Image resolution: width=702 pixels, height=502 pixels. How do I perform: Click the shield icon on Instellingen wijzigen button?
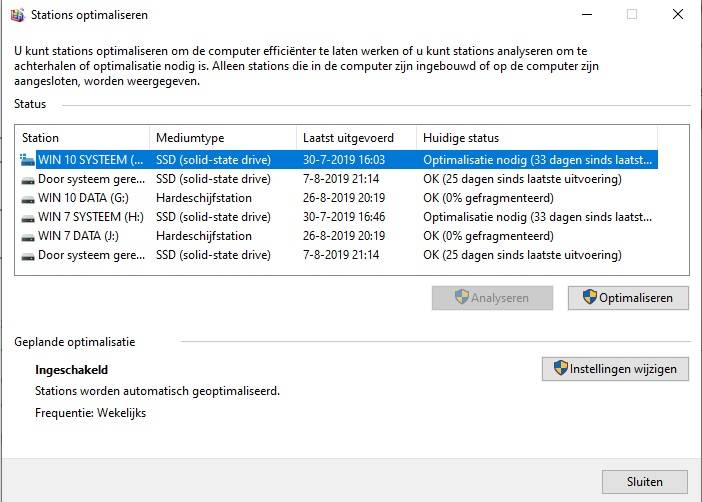pos(561,368)
